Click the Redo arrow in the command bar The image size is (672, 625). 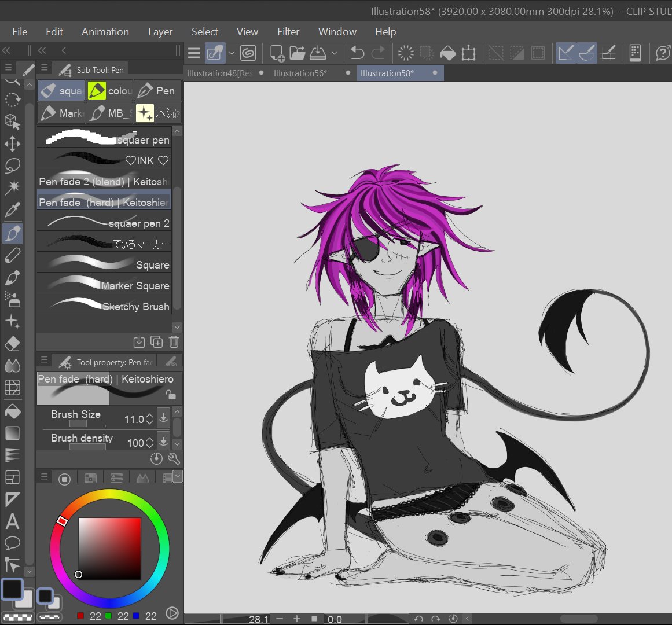378,53
